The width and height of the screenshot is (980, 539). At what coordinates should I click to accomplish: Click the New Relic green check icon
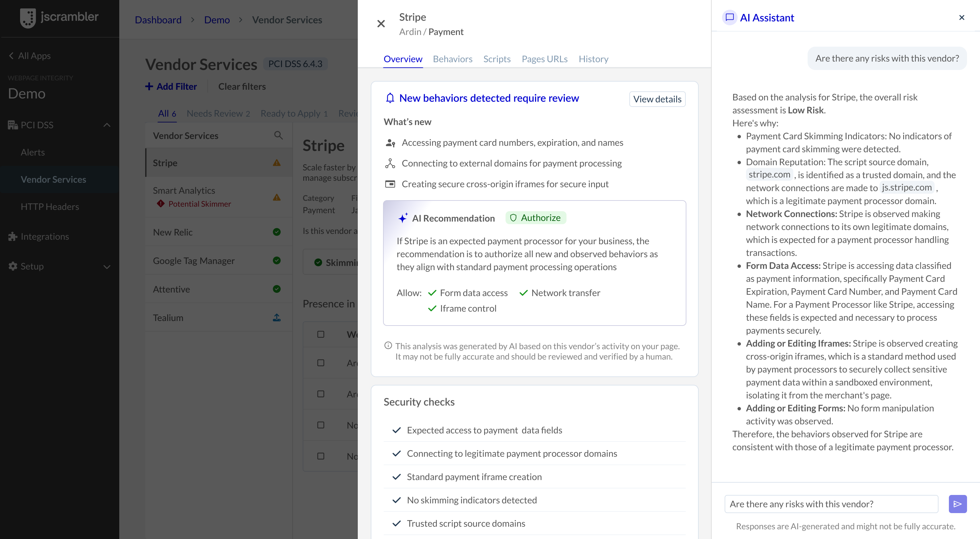(276, 232)
